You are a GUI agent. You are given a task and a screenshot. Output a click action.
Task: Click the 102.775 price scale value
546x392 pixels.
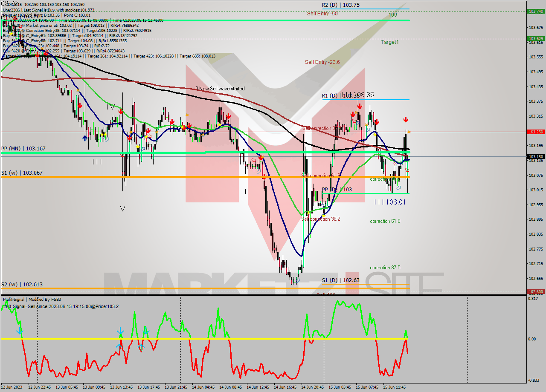[x=536, y=249]
